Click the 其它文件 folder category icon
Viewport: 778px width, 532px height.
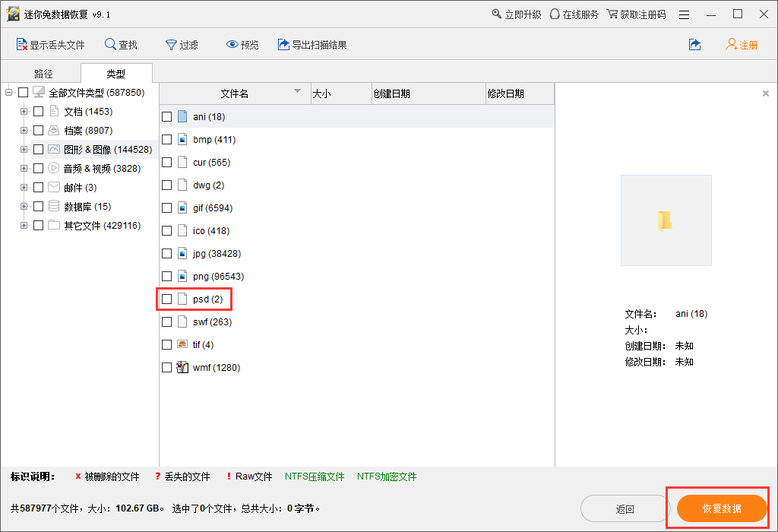click(x=54, y=225)
